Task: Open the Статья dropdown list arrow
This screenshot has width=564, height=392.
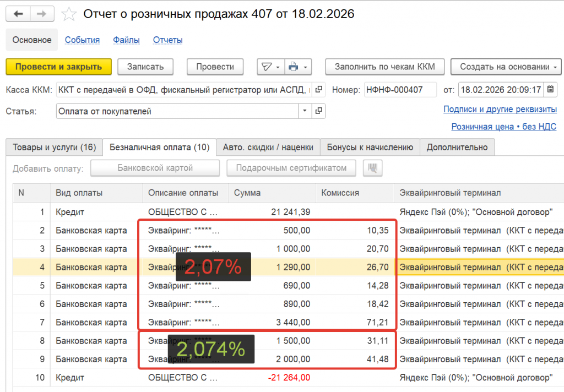Action: coord(305,111)
